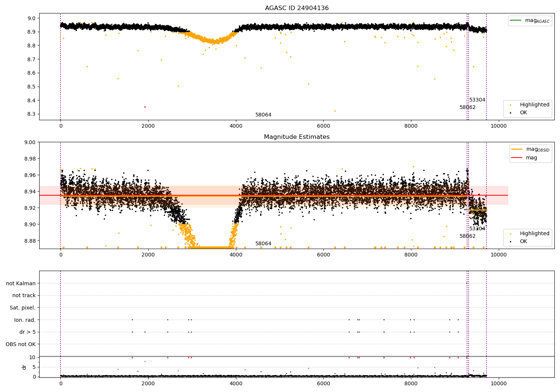Click the 'not Kalman' row label
Image resolution: width=560 pixels, height=392 pixels.
click(x=21, y=283)
